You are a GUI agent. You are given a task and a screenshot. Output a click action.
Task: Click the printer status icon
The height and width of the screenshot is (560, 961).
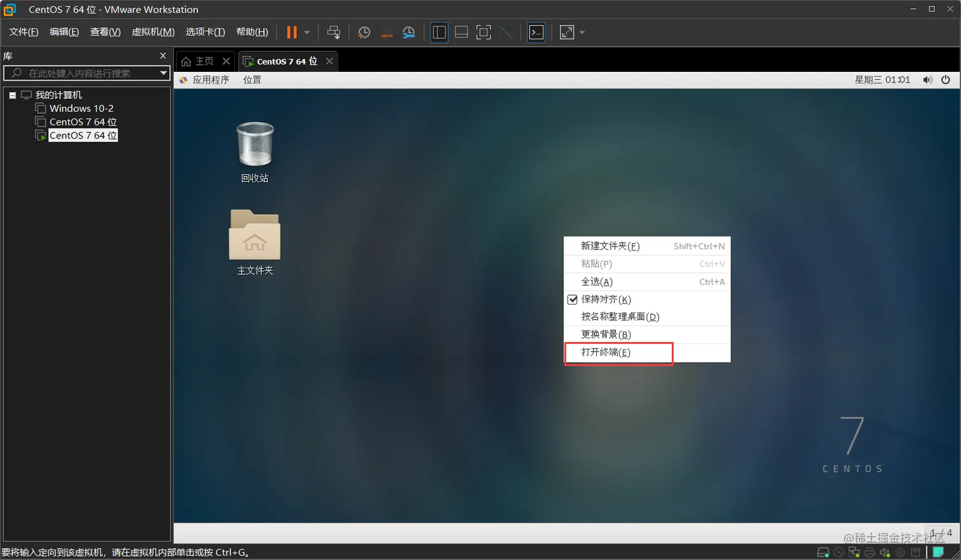click(869, 552)
